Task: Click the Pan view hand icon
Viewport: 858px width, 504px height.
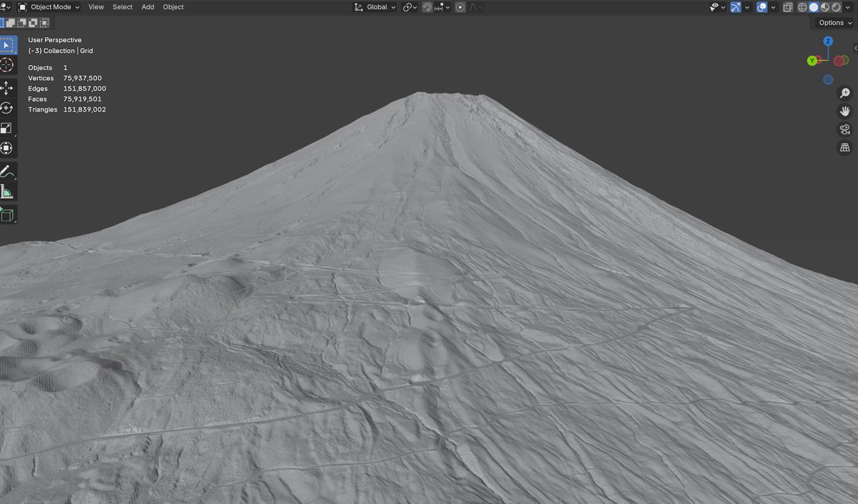Action: pos(845,111)
